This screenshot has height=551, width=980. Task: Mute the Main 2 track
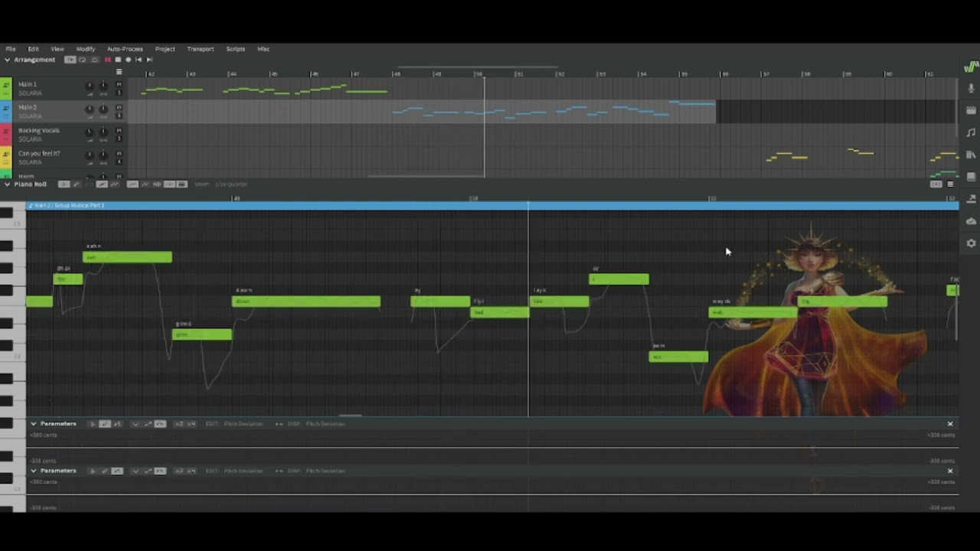pos(119,107)
